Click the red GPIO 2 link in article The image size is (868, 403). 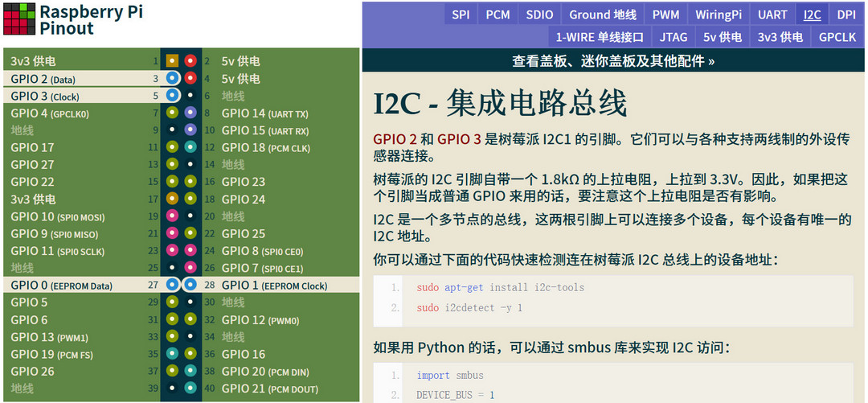point(395,138)
